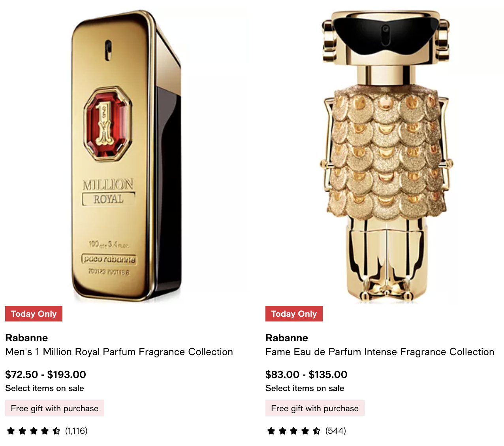
Task: Open the 1 Million Royal bottle image
Action: 126,156
